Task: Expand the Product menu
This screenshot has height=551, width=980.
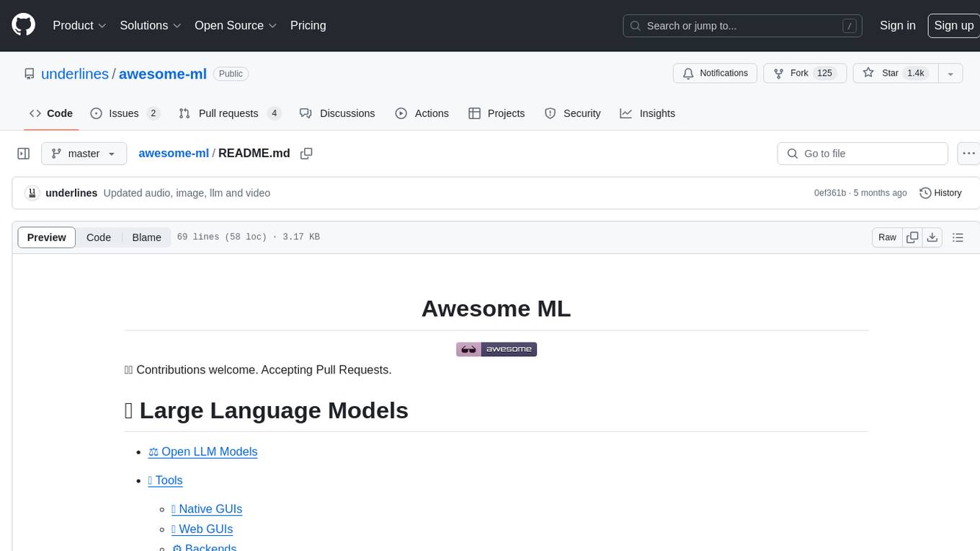Action: pos(79,25)
